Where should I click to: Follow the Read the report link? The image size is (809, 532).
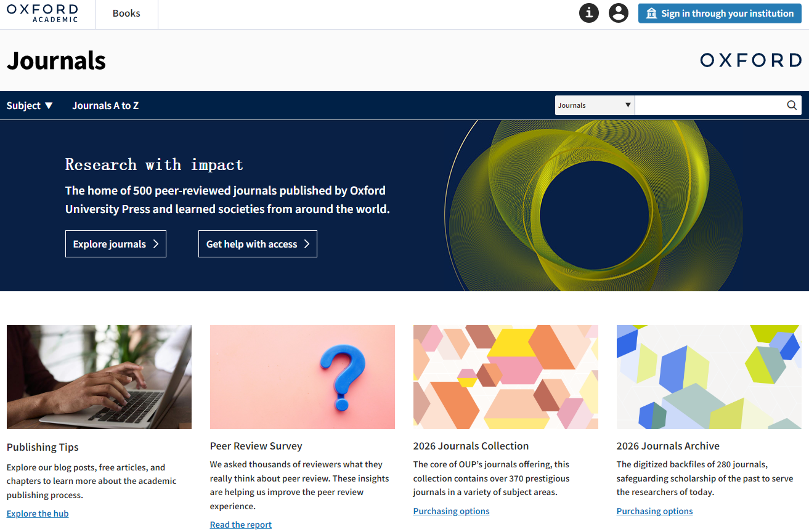point(241,525)
